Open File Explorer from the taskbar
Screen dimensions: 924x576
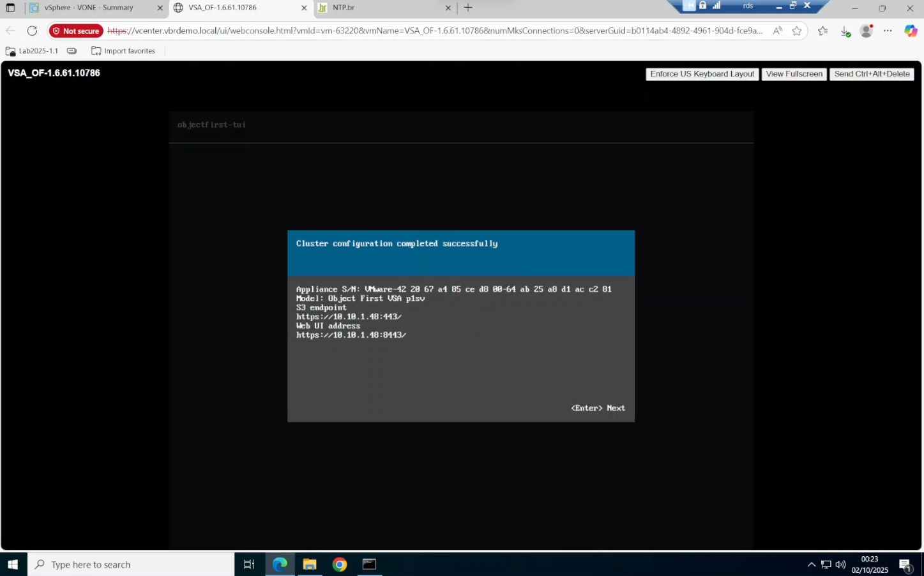point(310,565)
